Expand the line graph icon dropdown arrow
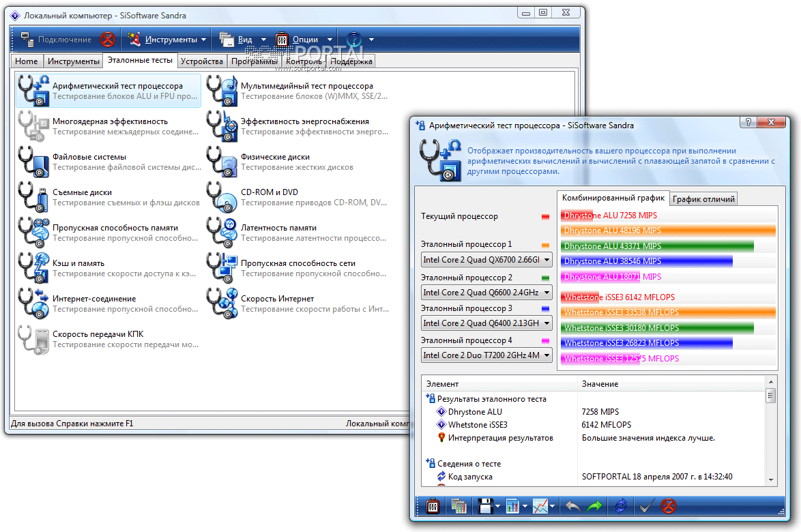This screenshot has width=801, height=532. pyautogui.click(x=552, y=507)
